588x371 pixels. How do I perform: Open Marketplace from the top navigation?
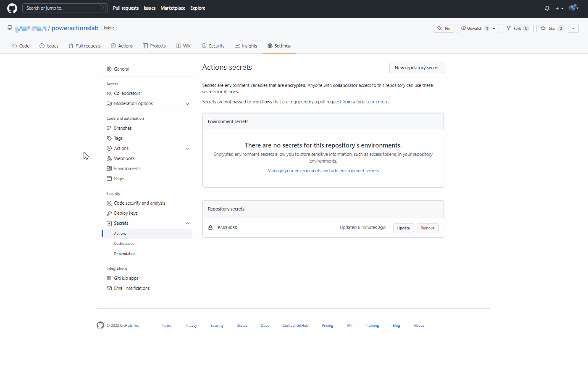click(x=173, y=8)
